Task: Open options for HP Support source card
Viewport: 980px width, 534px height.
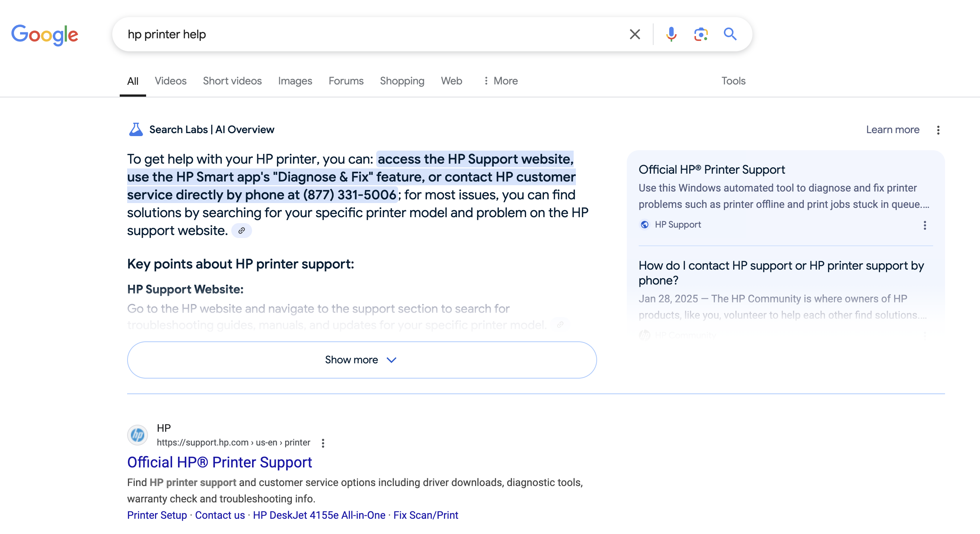Action: click(x=925, y=225)
